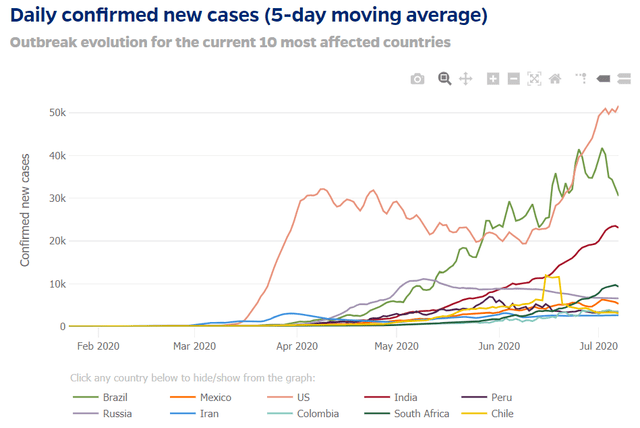Screen dimensions: 640x428
Task: Show closest data on hover icon
Action: click(x=603, y=78)
